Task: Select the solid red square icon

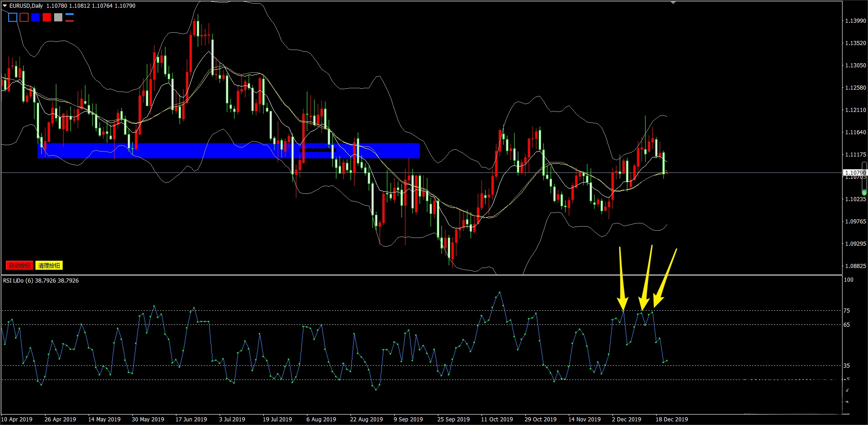Action: point(47,18)
